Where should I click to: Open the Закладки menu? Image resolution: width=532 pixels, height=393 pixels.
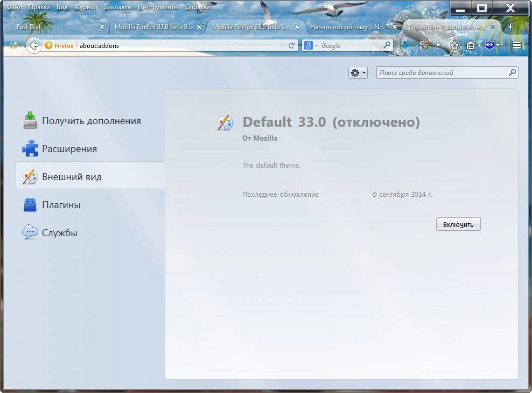pos(117,7)
